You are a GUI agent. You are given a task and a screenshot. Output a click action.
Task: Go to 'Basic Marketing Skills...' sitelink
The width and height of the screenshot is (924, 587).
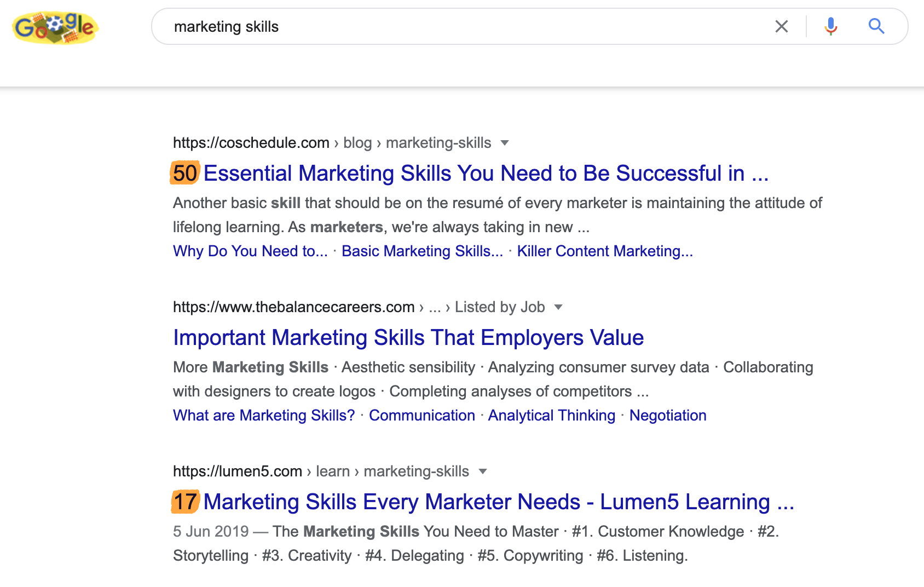click(x=422, y=251)
